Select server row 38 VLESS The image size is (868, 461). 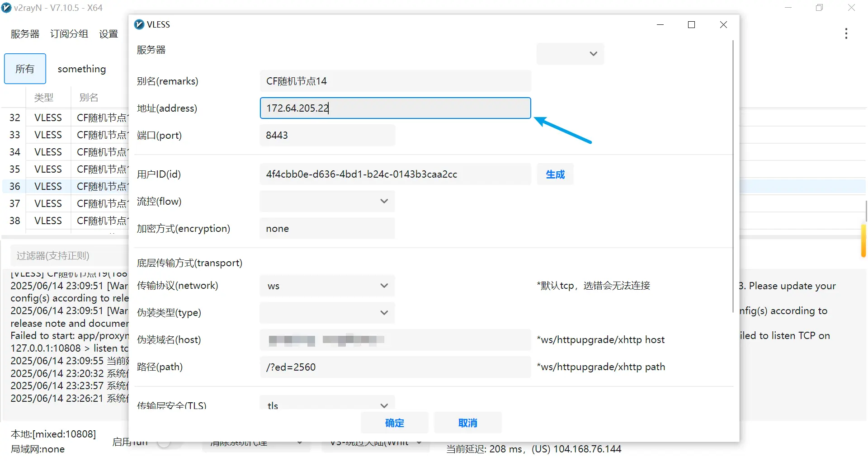coord(66,221)
